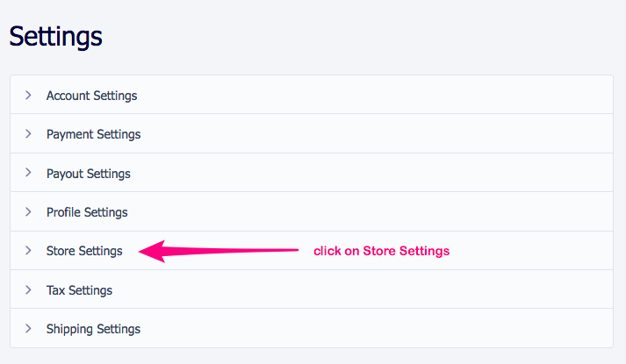
Task: Select the Payout Settings text
Action: [x=88, y=174]
